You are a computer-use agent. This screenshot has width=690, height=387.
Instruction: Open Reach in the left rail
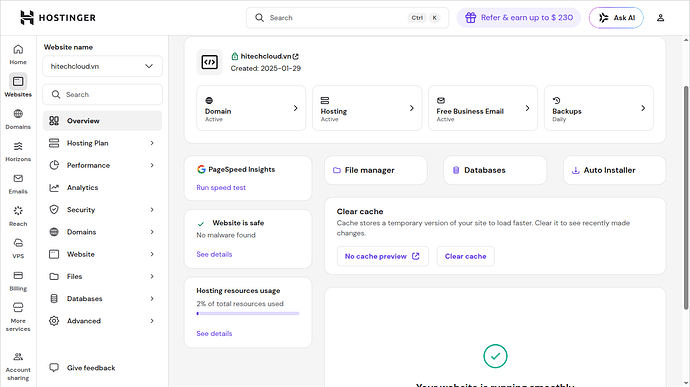coord(18,216)
